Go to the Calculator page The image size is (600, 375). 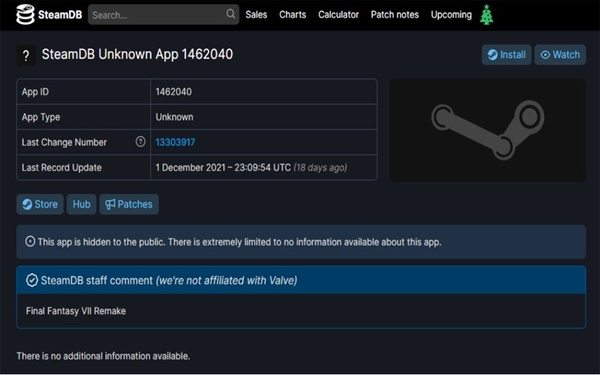click(338, 15)
